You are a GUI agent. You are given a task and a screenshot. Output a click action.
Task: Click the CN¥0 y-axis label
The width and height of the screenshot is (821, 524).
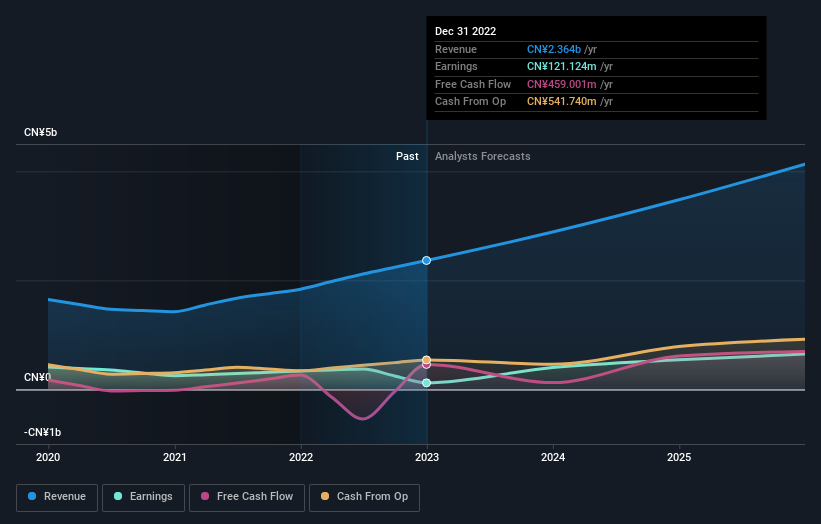pyautogui.click(x=37, y=377)
